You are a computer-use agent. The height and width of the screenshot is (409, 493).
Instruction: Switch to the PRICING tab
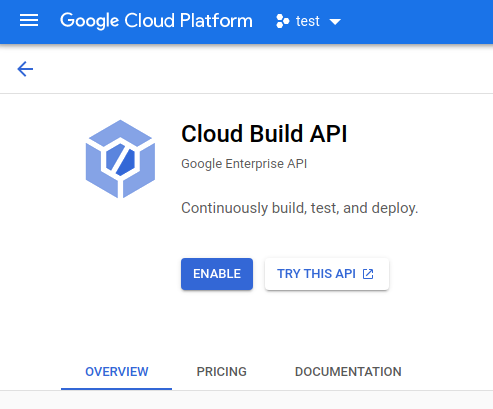point(222,372)
